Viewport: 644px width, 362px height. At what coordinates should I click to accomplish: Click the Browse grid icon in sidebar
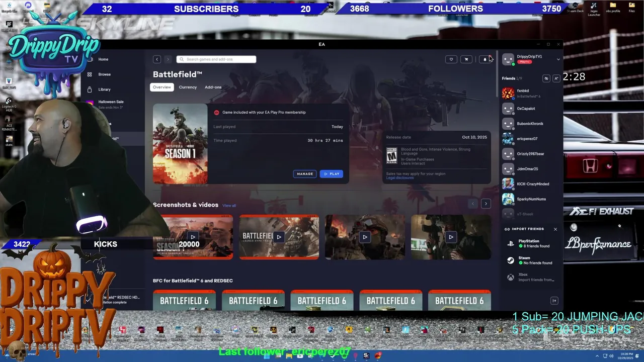pyautogui.click(x=90, y=74)
